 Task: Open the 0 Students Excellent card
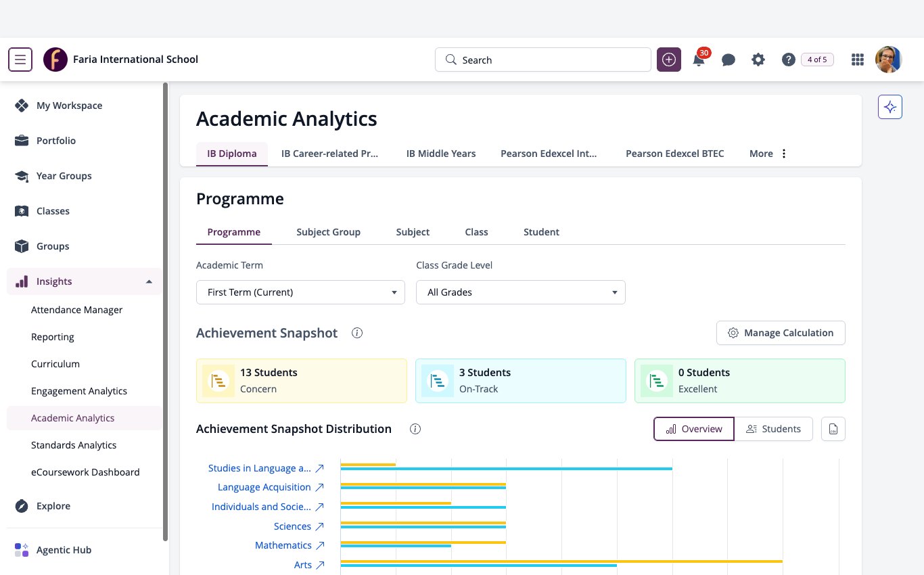[x=740, y=381]
